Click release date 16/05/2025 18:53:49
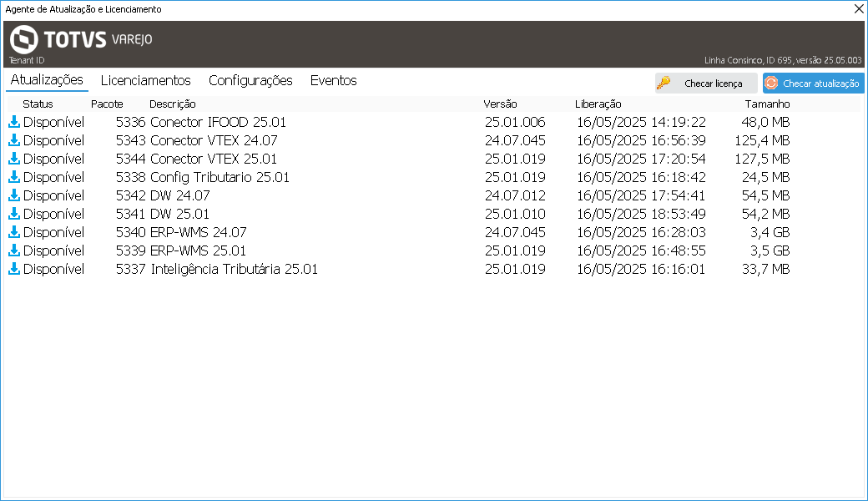This screenshot has width=868, height=501. click(641, 214)
